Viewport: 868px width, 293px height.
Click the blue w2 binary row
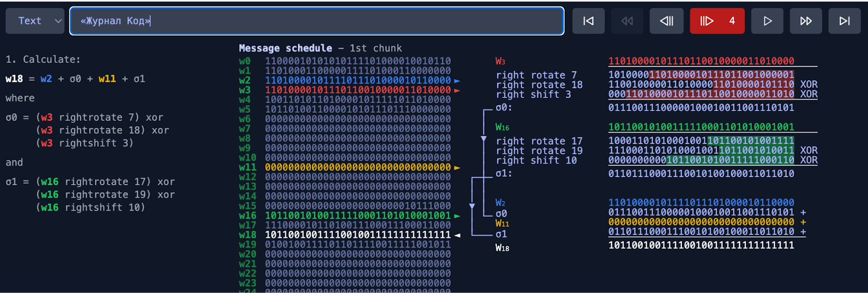(x=358, y=80)
